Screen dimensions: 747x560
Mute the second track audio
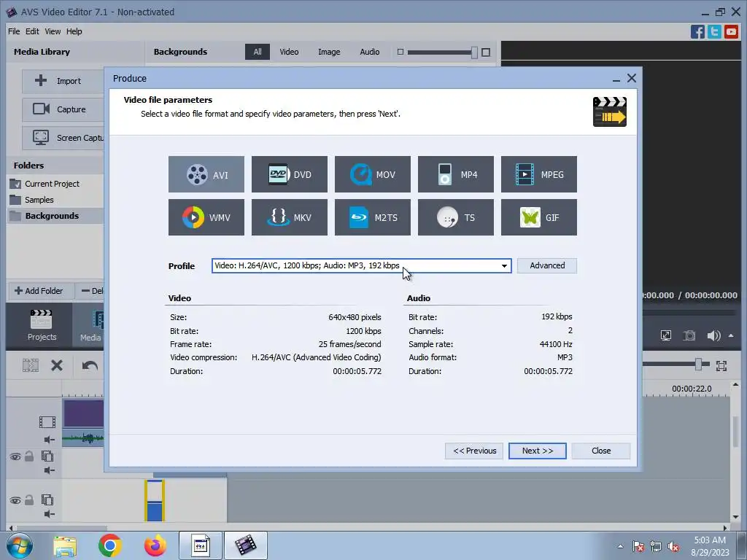tap(49, 470)
